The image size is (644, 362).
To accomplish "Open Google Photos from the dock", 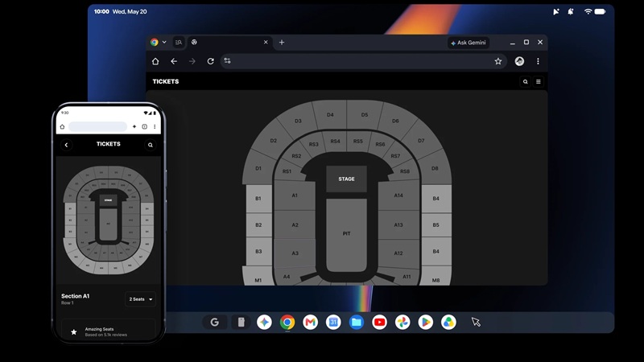I will click(402, 323).
